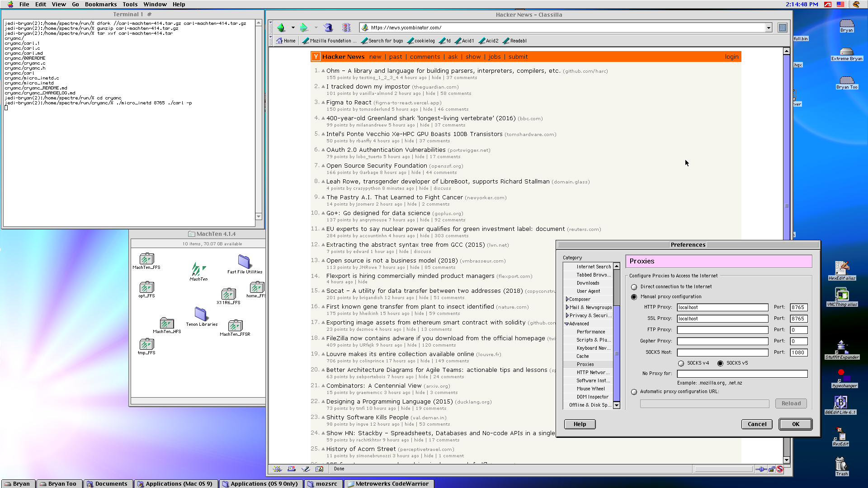This screenshot has width=868, height=488.
Task: Select the Fast File Utilities folder icon
Action: [x=245, y=261]
